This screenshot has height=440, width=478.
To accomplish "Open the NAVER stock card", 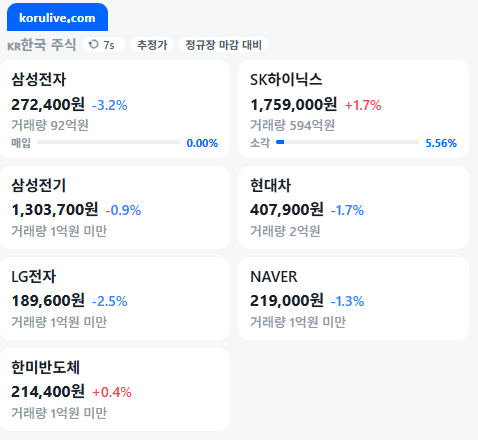I will click(353, 299).
